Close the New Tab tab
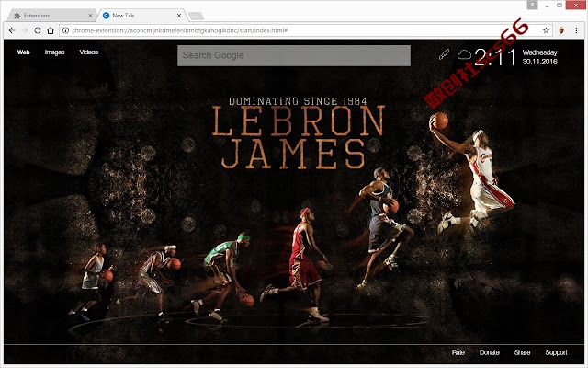This screenshot has height=368, width=588. click(179, 16)
